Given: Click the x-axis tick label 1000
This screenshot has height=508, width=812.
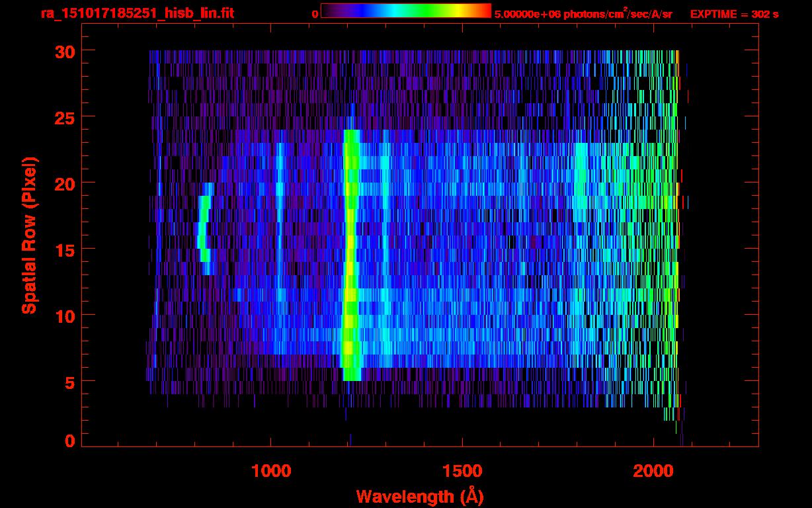Looking at the screenshot, I should click(x=272, y=470).
